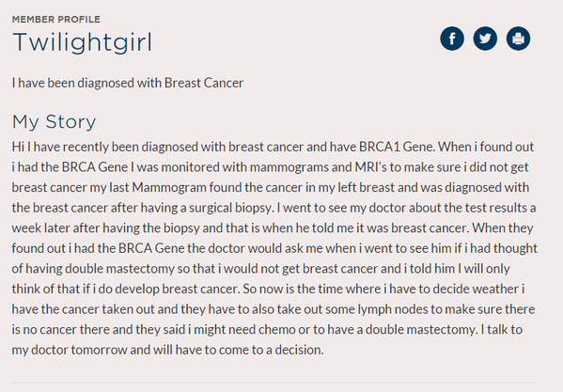The height and width of the screenshot is (392, 563).
Task: Click the MEMBER PROFILE label
Action: pos(56,20)
